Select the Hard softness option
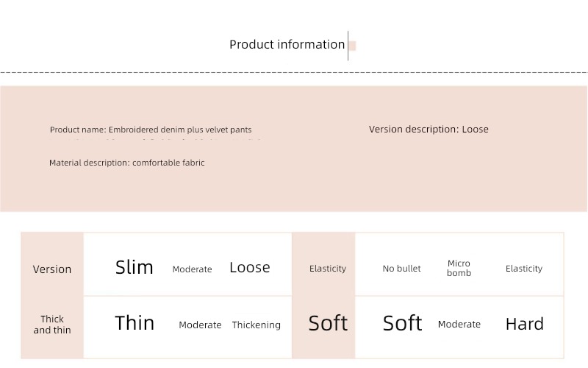The image size is (588, 368). (x=525, y=324)
